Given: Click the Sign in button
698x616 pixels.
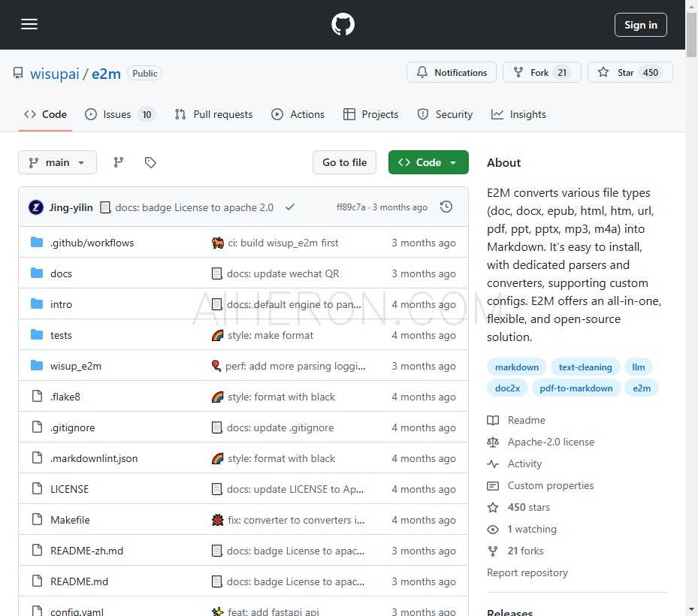Looking at the screenshot, I should 640,25.
